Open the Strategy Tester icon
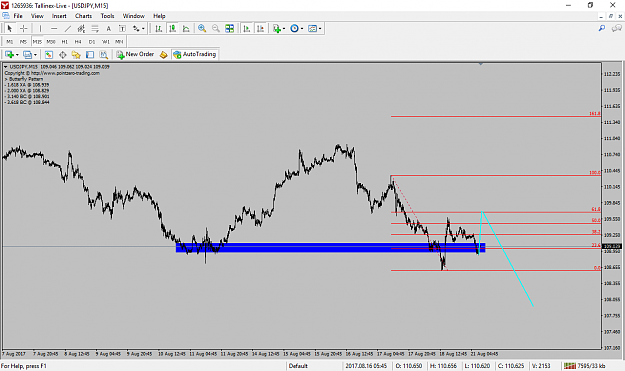The image size is (625, 371). tap(104, 55)
